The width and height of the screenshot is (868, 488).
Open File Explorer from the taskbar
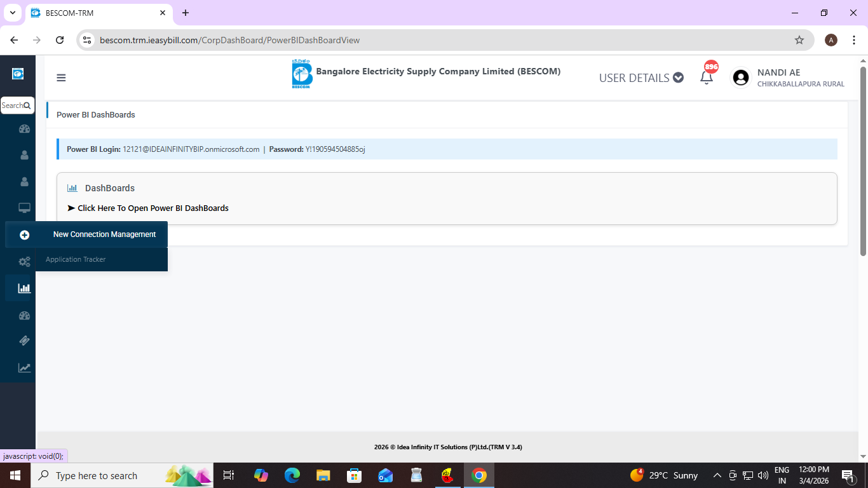click(x=323, y=475)
